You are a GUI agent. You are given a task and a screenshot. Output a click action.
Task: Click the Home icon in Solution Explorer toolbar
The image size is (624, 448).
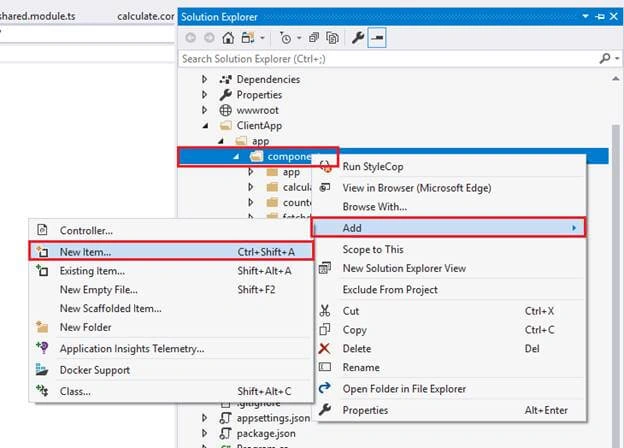[228, 38]
